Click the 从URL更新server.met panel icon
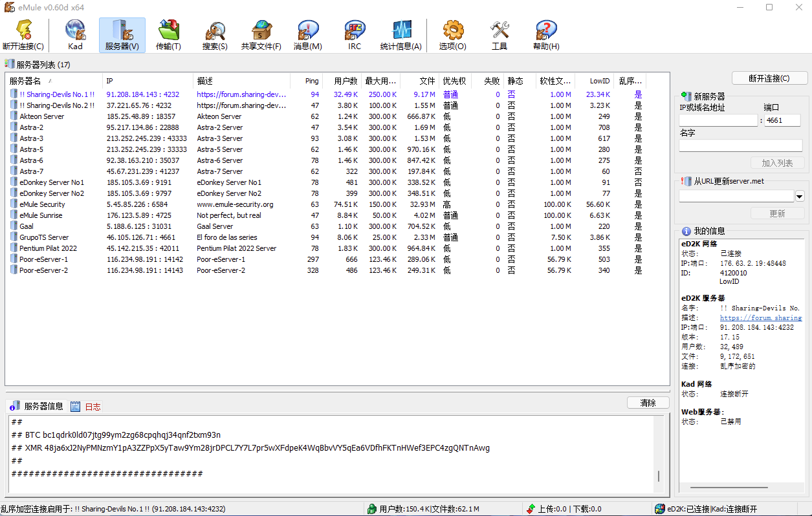 [687, 182]
